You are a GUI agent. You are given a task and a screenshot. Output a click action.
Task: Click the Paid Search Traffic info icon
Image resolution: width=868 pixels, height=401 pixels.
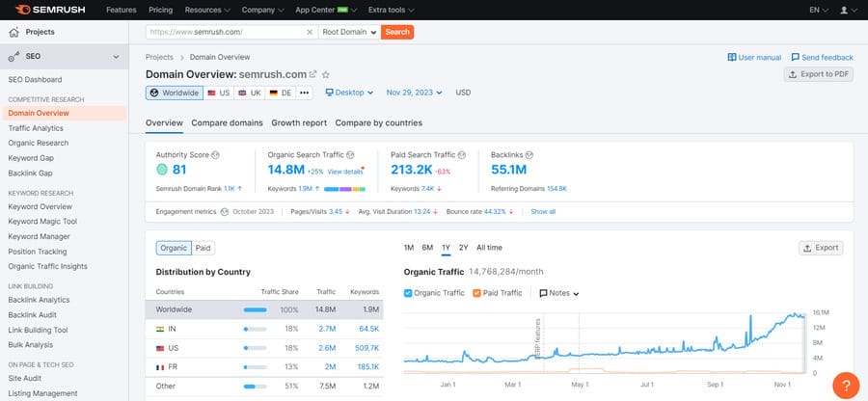point(462,155)
